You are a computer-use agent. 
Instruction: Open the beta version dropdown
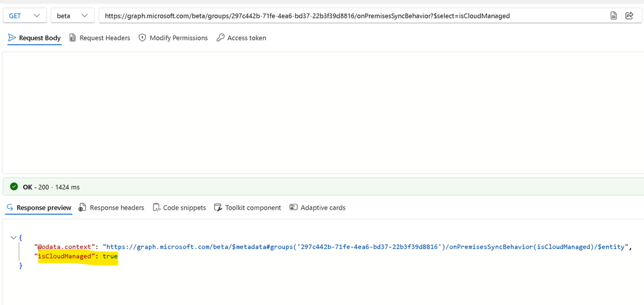click(73, 15)
